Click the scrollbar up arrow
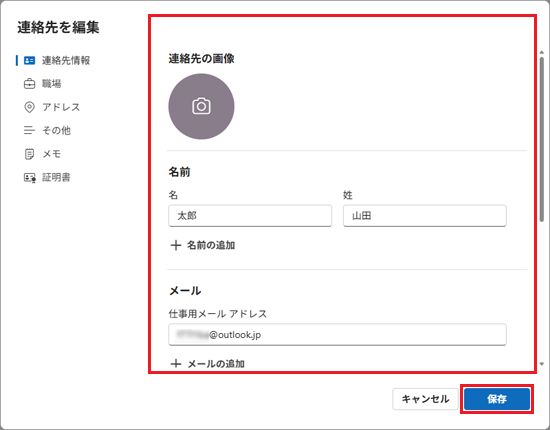 point(542,53)
